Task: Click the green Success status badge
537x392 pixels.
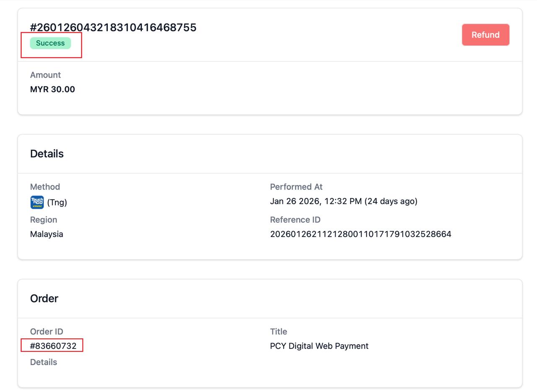Action: coord(50,43)
